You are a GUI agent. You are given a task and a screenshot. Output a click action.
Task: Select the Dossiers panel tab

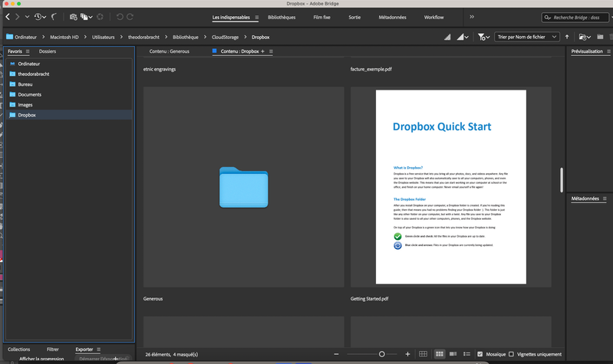[48, 51]
